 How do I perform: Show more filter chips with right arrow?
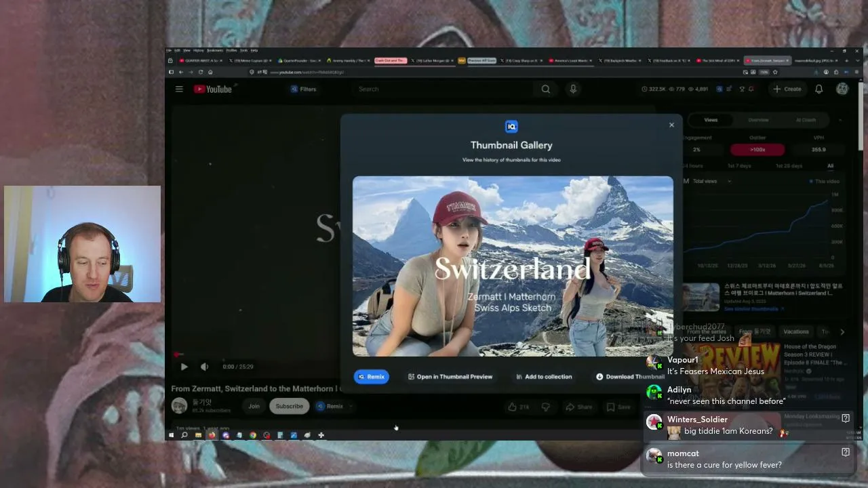tap(842, 331)
